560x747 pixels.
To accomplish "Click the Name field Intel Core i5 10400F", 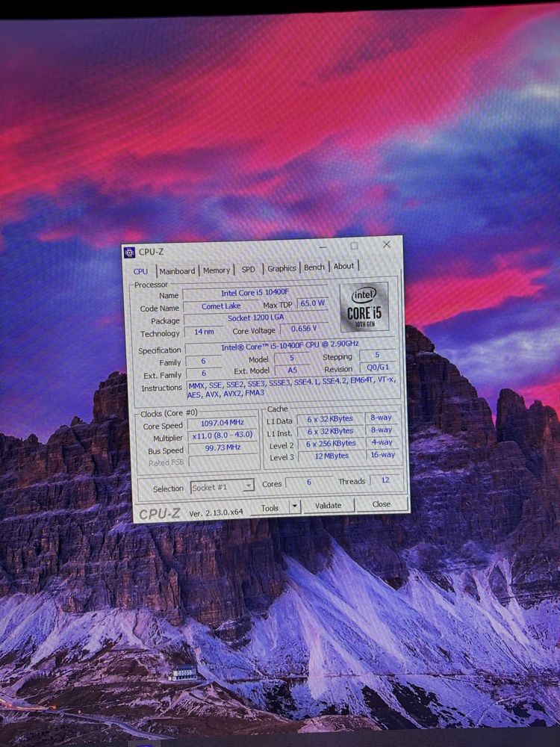I will click(255, 293).
